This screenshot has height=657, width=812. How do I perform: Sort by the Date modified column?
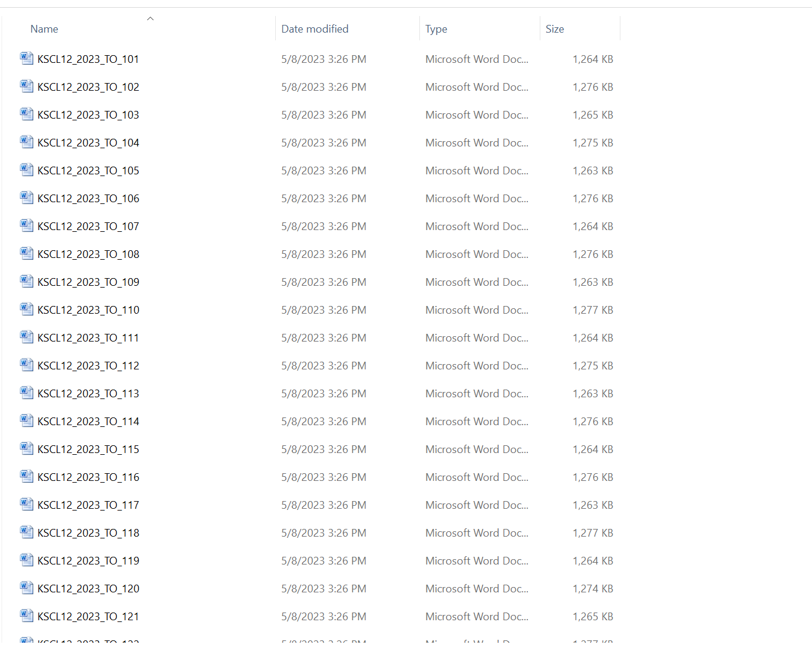[x=314, y=29]
